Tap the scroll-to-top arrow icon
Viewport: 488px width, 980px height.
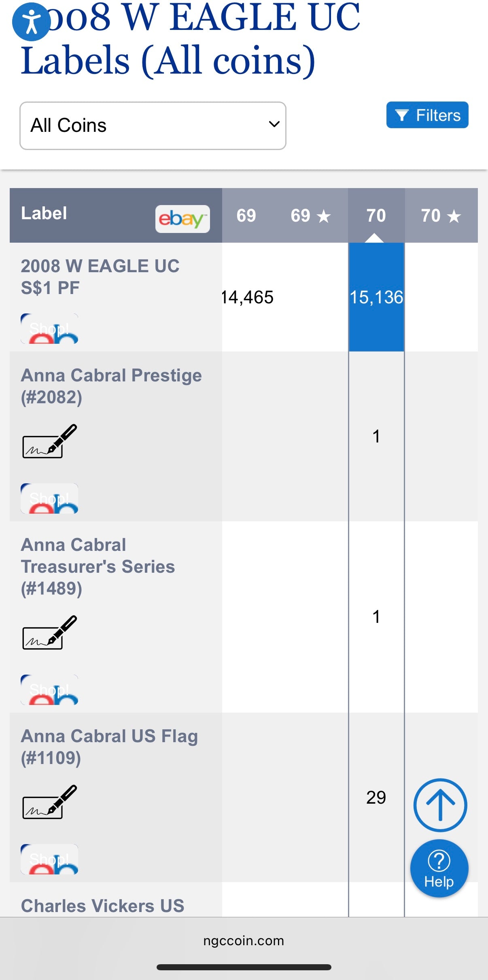tap(440, 805)
